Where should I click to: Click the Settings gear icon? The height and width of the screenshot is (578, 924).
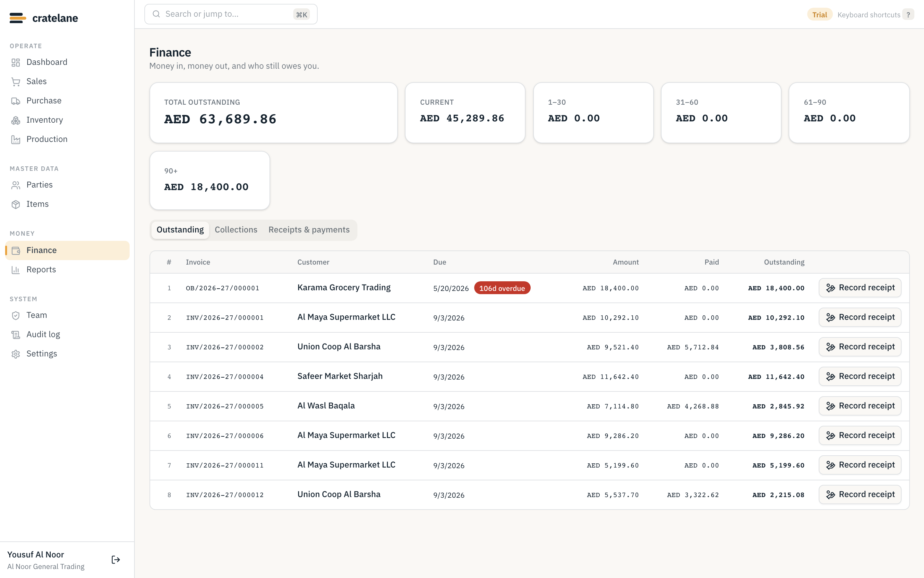coord(16,354)
